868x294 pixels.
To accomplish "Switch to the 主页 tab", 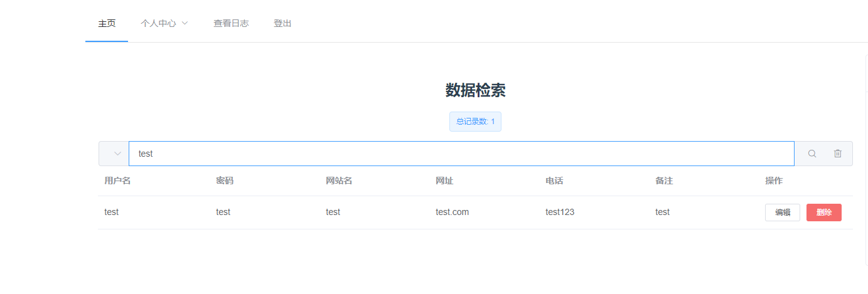I will tap(107, 23).
